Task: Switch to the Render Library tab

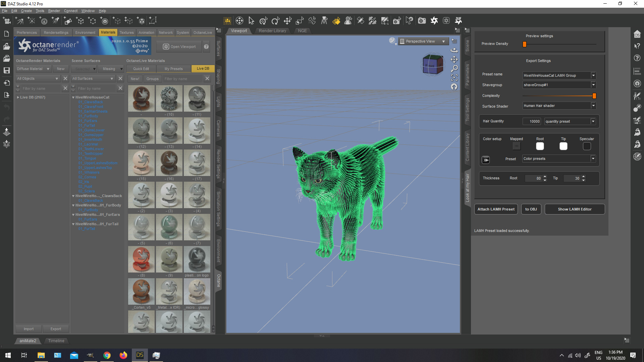Action: (272, 31)
